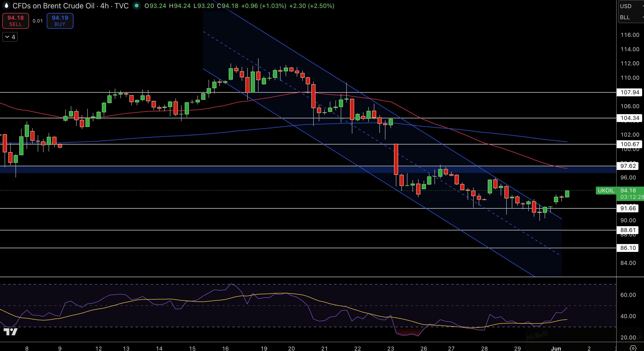Viewport: 644px width, 351px height.
Task: Open chart settings gear icon at bottom right
Action: (633, 348)
